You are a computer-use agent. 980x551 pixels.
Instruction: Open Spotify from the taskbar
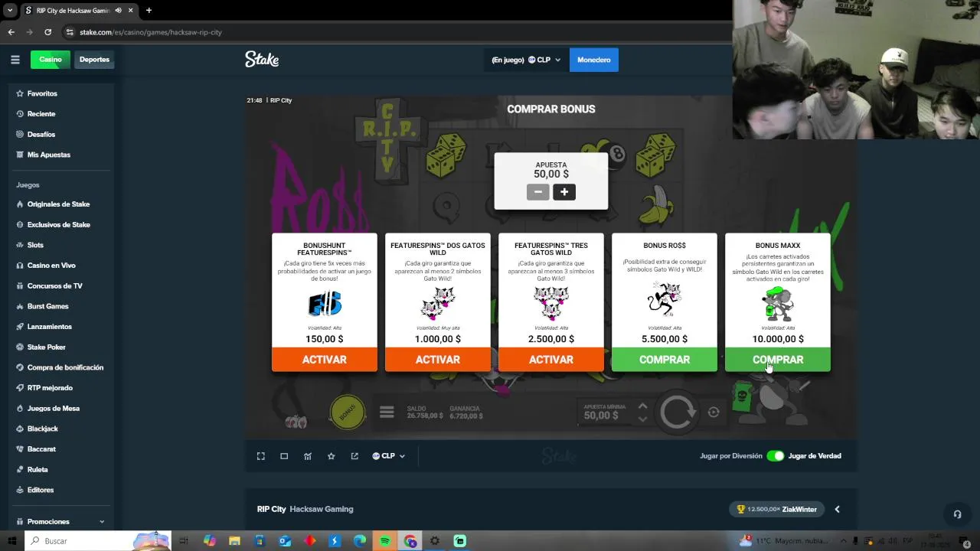click(x=385, y=541)
